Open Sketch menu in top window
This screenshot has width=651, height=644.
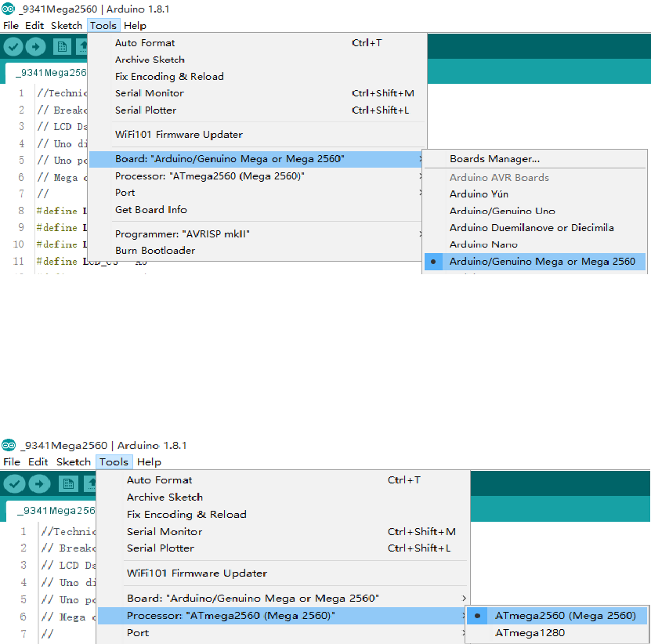tap(67, 25)
